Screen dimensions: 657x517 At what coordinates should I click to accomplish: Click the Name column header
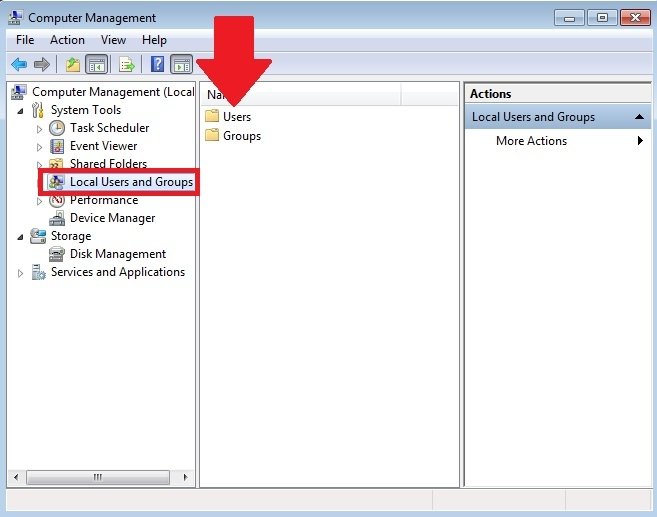click(x=300, y=94)
